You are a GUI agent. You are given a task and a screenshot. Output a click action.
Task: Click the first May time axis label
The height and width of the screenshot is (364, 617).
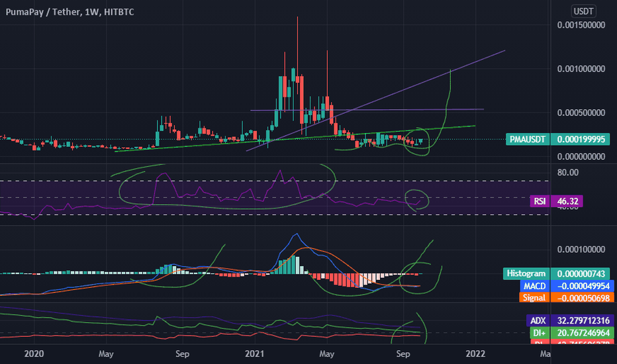point(106,354)
